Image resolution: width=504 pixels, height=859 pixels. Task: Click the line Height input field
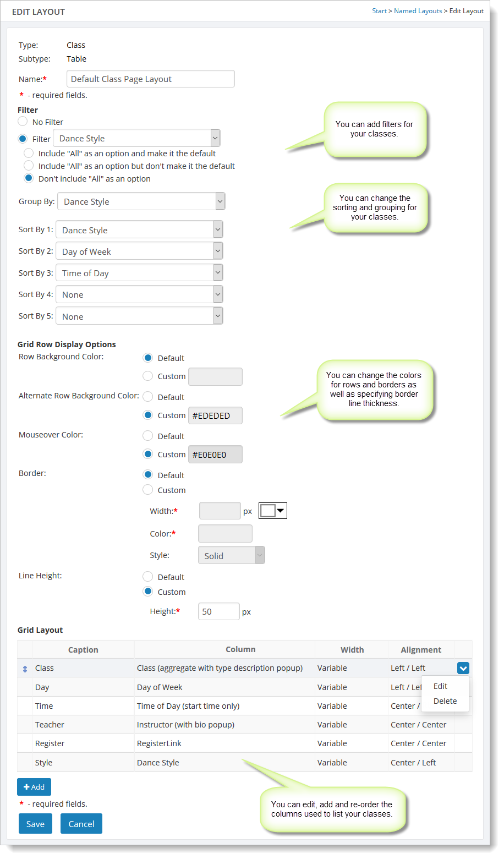click(219, 611)
